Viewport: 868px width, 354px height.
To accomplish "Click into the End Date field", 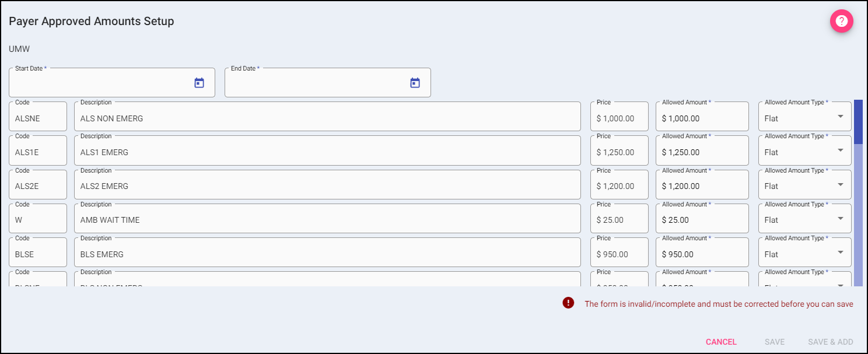I will pos(315,83).
